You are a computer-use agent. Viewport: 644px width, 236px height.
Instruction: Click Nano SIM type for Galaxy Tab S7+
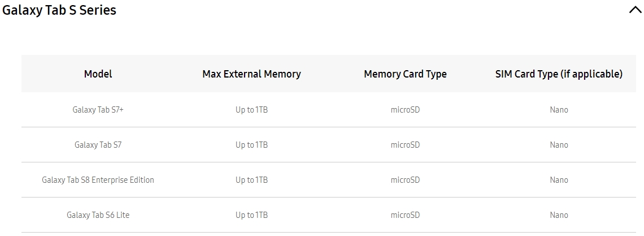tap(559, 110)
